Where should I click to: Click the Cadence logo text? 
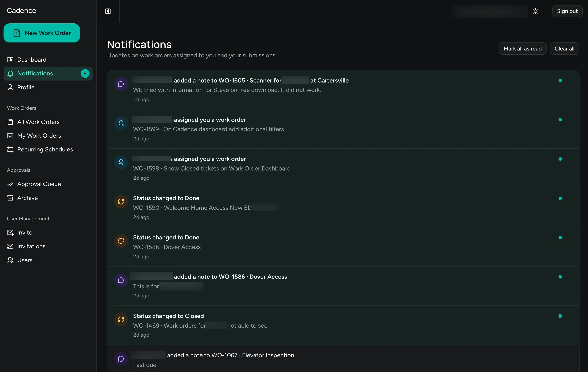[x=21, y=10]
